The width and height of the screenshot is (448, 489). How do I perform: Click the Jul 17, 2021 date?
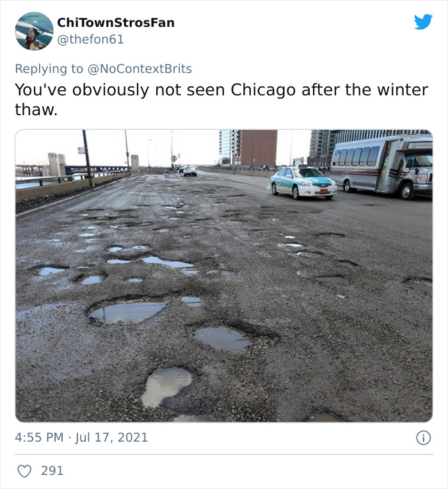point(111,437)
